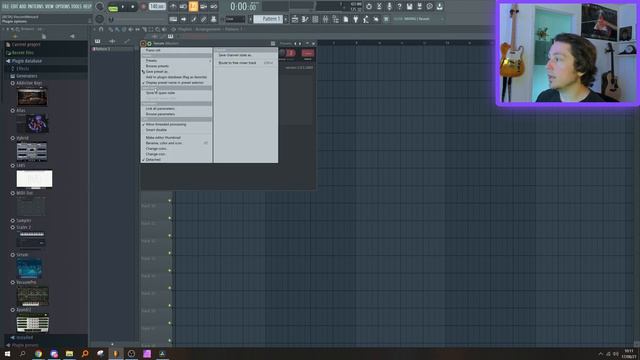Click the plugin window menu arrow icon
This screenshot has width=640, height=360.
tap(143, 43)
